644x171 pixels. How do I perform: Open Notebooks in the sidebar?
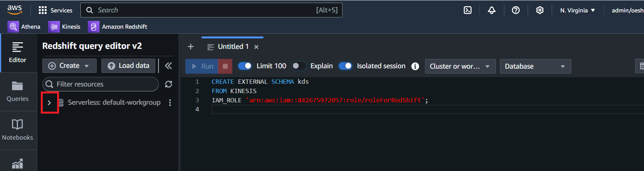pos(17,130)
